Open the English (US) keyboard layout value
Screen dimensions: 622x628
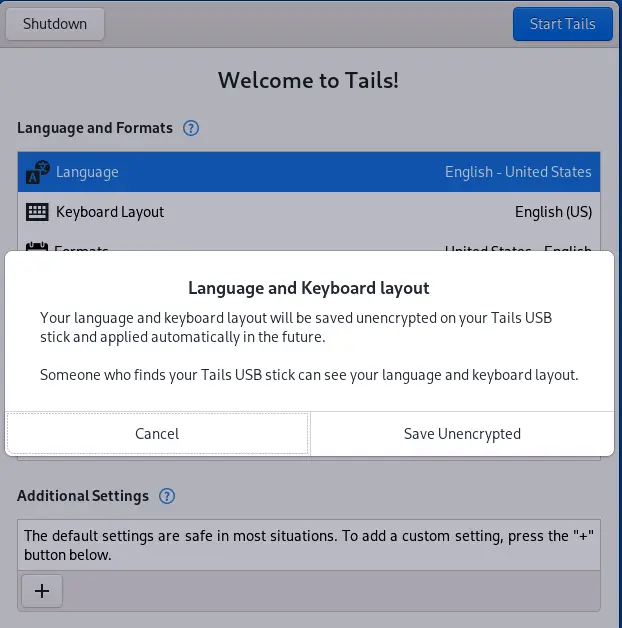(553, 212)
